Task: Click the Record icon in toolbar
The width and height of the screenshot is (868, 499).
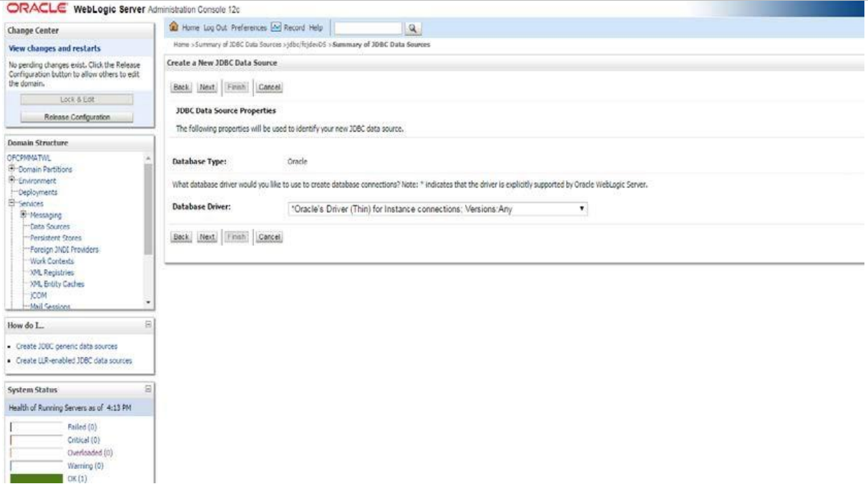Action: point(277,28)
